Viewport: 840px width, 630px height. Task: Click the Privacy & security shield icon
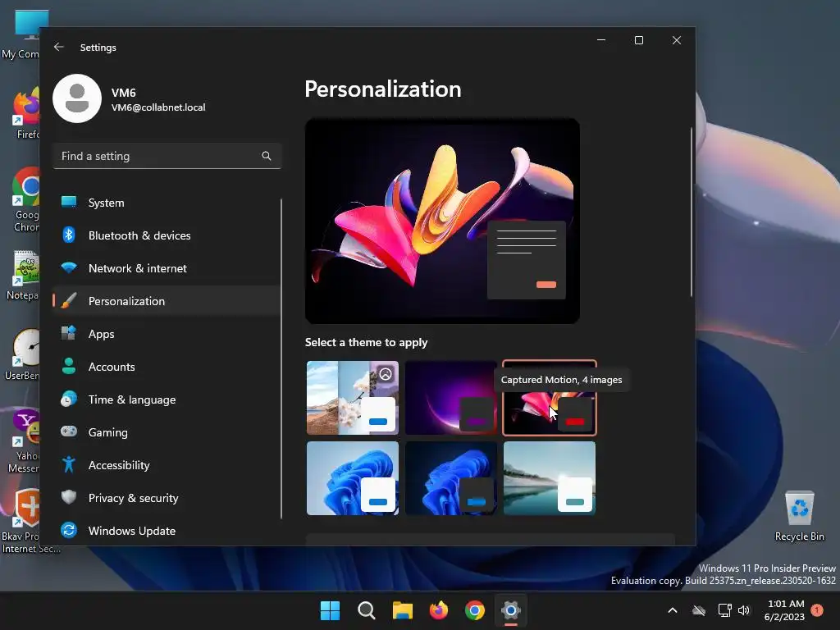[x=69, y=497]
